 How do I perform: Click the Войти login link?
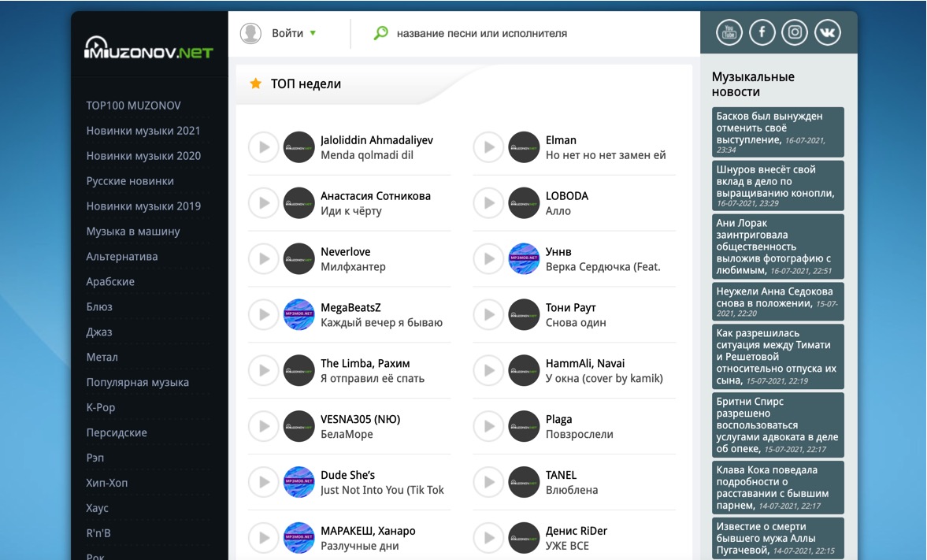(x=287, y=33)
